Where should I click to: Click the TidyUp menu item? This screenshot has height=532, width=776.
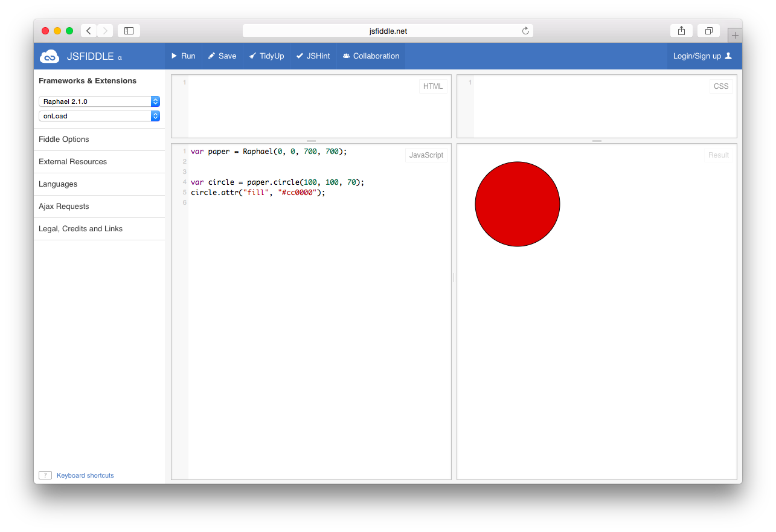266,56
